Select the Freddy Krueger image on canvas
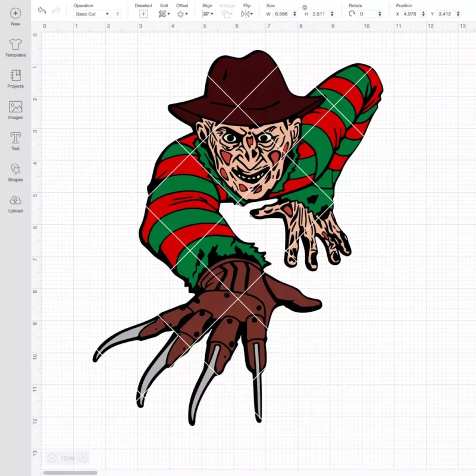Viewport: 476px width, 476px height. pyautogui.click(x=237, y=237)
